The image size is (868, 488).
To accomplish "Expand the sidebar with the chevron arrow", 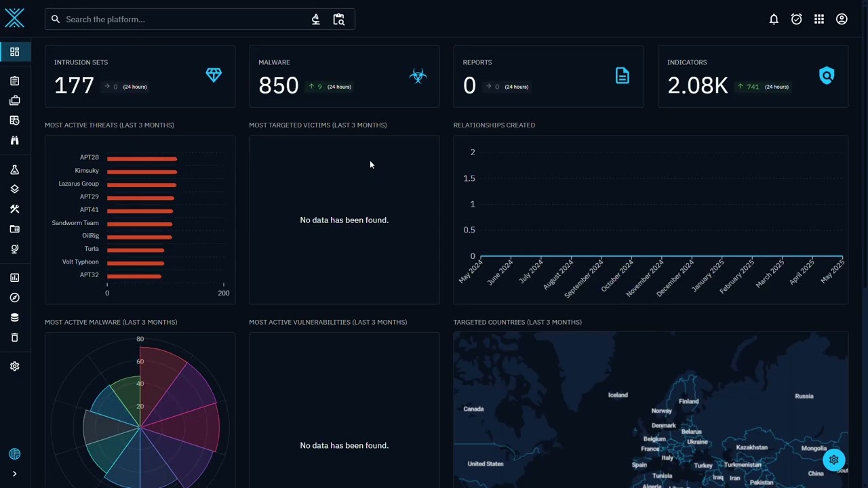I will point(14,474).
